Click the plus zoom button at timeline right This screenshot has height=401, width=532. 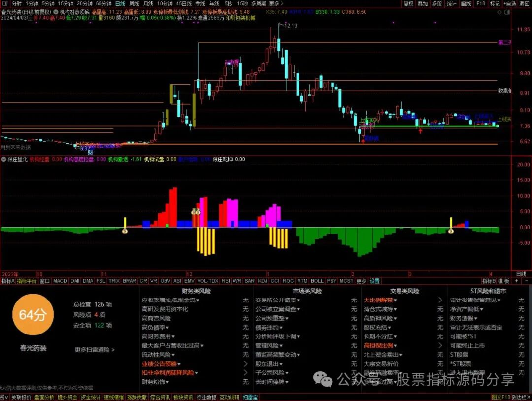517,281
